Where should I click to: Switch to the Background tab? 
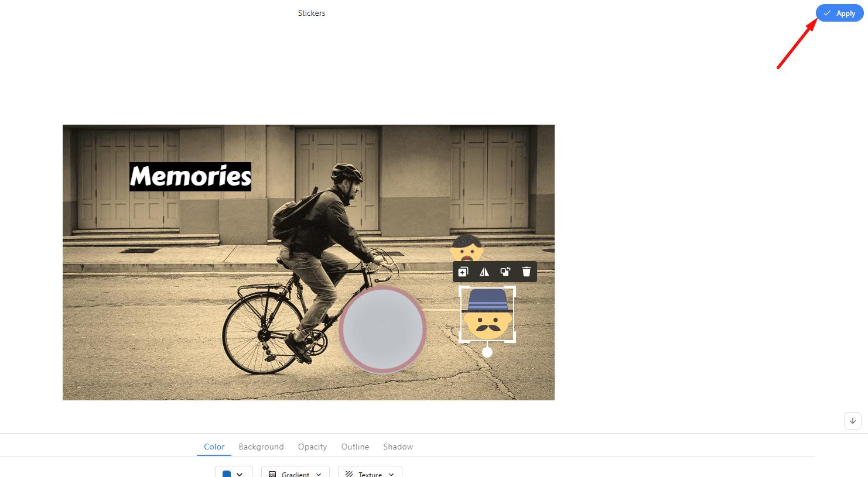[x=261, y=447]
